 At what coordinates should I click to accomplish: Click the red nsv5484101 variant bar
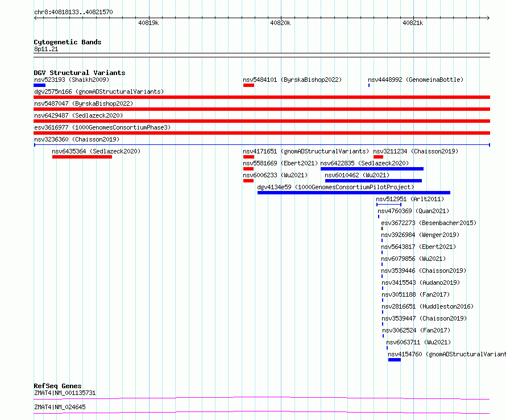[248, 85]
